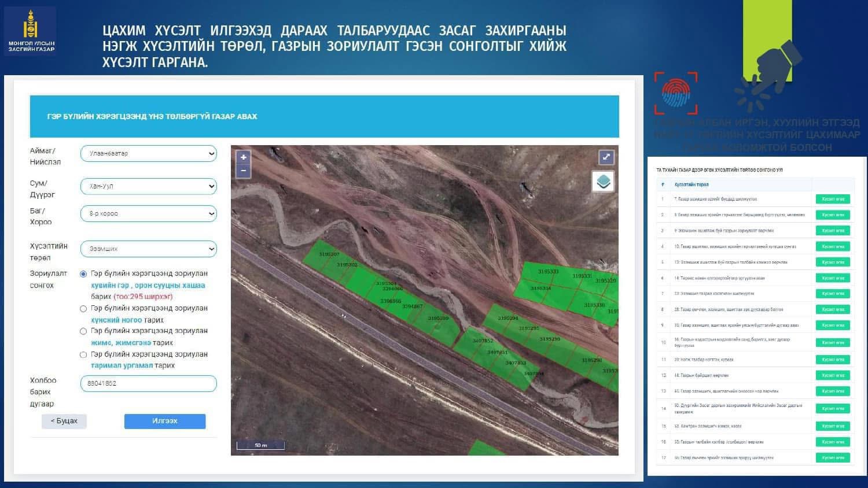The height and width of the screenshot is (488, 868).
Task: Select the жимс, жимсгэнэ тарих option
Action: coord(83,331)
